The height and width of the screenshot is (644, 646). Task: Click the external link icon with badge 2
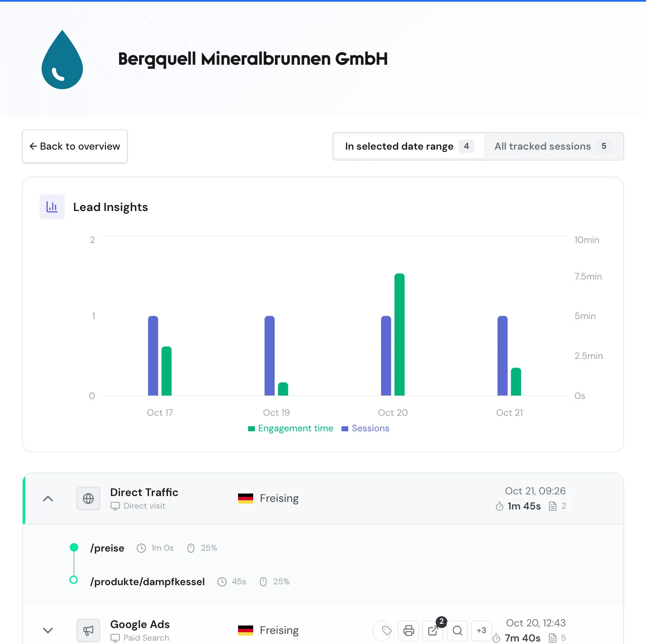click(433, 631)
